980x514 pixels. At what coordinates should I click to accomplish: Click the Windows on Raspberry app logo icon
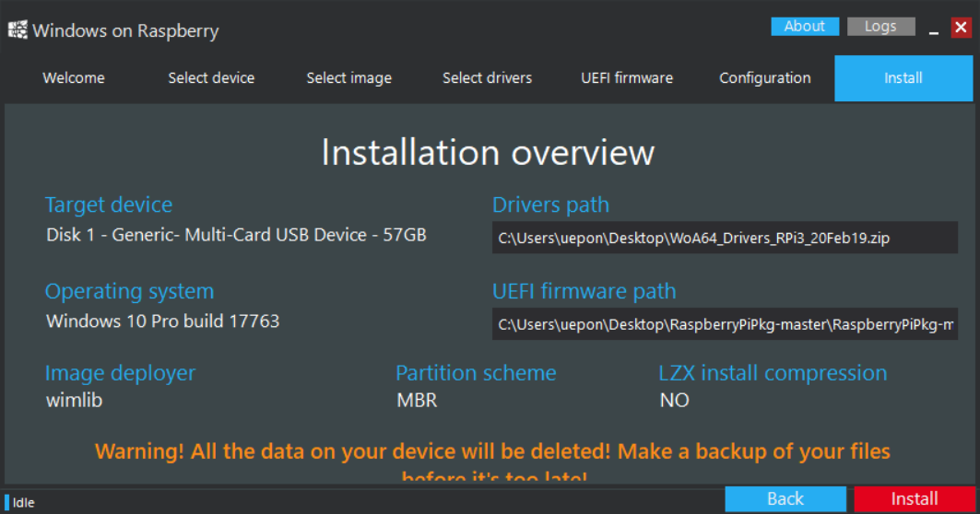click(18, 30)
